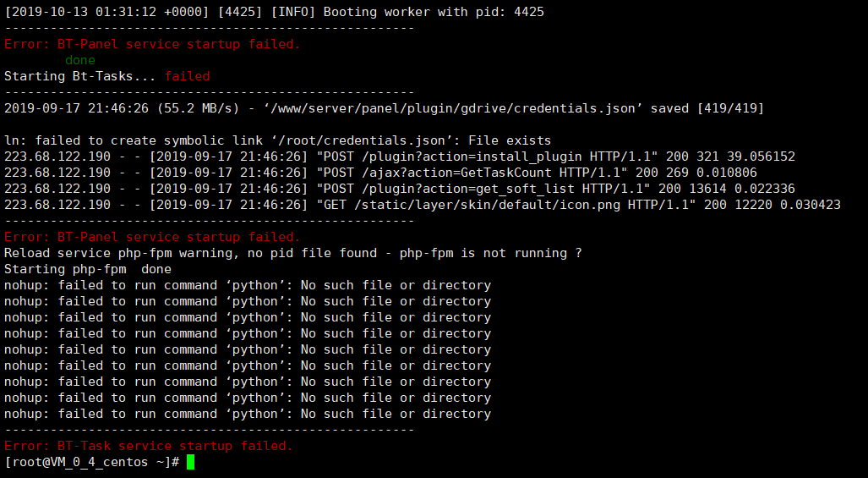Click the GetTaskCount POST log entry

pyautogui.click(x=380, y=173)
